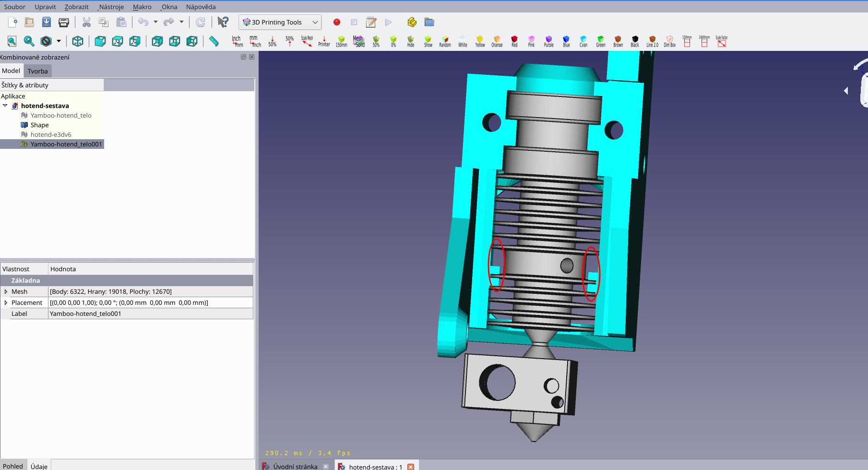Apply the Cyan color swatch

coord(583,41)
